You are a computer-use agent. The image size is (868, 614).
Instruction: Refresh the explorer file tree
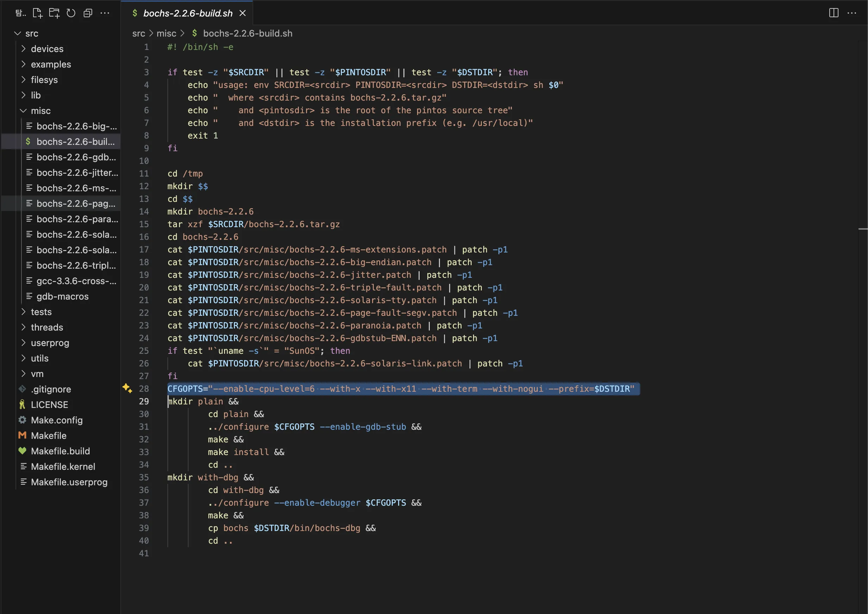coord(71,13)
